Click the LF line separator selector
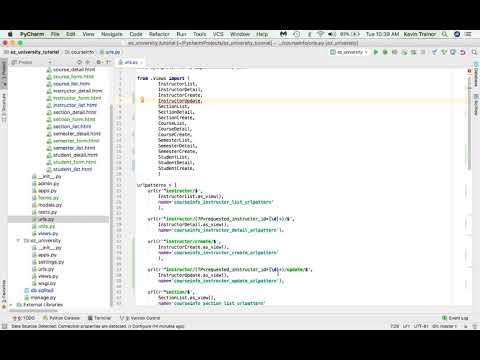Viewport: 480px width, 360px height. click(x=406, y=326)
